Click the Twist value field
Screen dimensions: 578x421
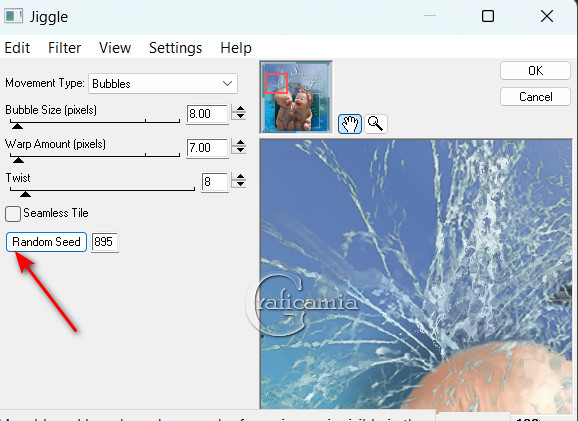pos(215,182)
